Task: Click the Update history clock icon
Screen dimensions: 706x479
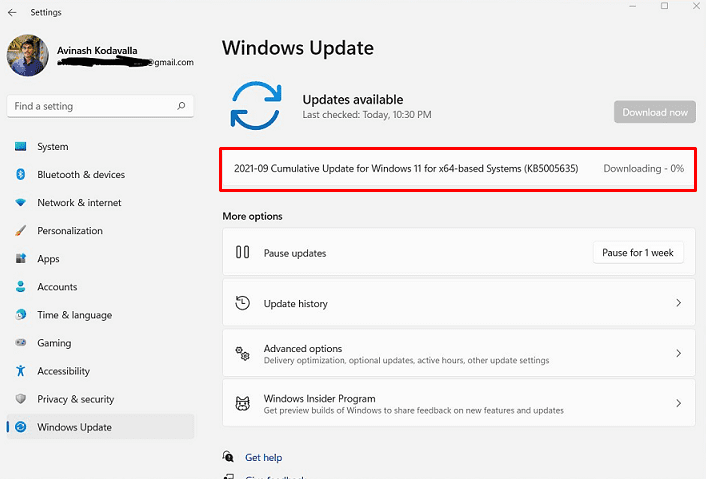Action: [x=242, y=303]
